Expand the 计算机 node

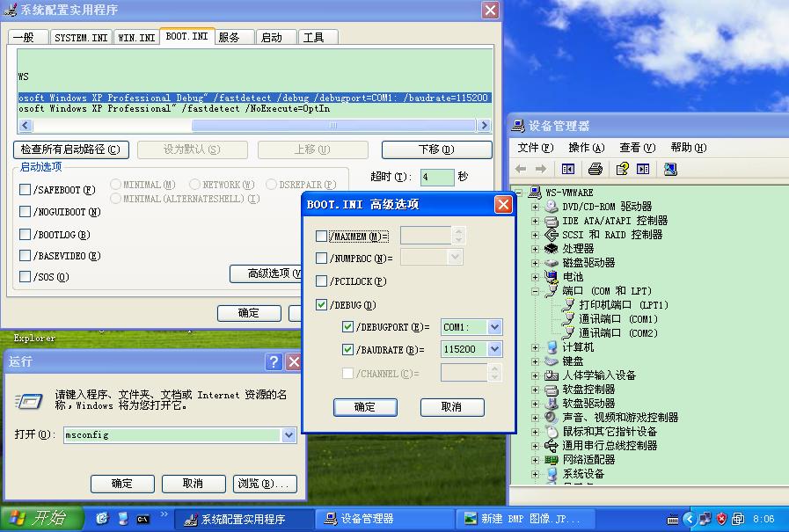point(535,347)
